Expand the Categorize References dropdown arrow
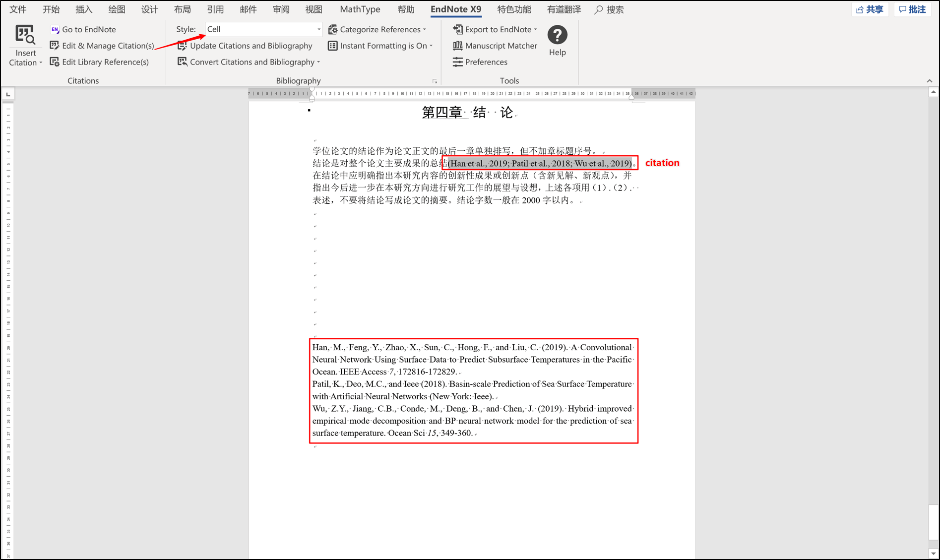 (425, 30)
